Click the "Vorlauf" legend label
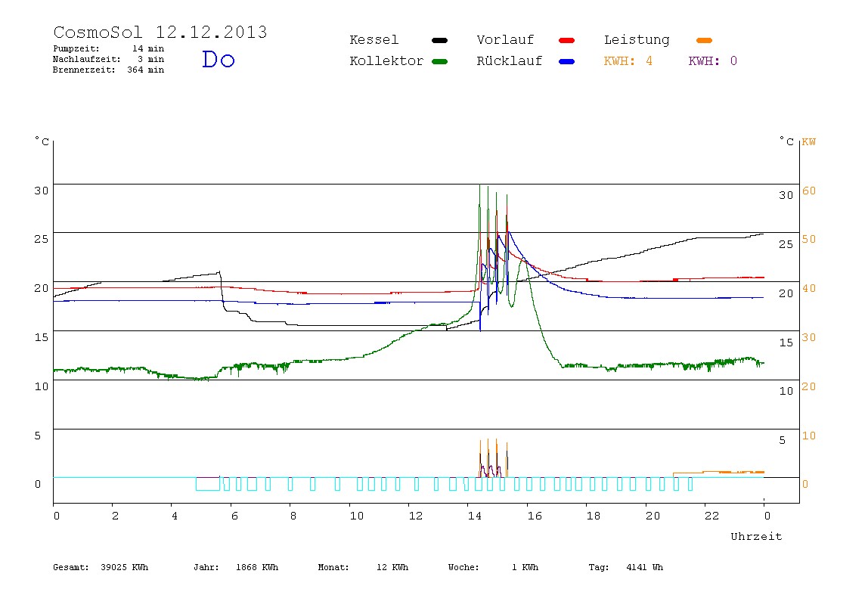 [x=505, y=40]
